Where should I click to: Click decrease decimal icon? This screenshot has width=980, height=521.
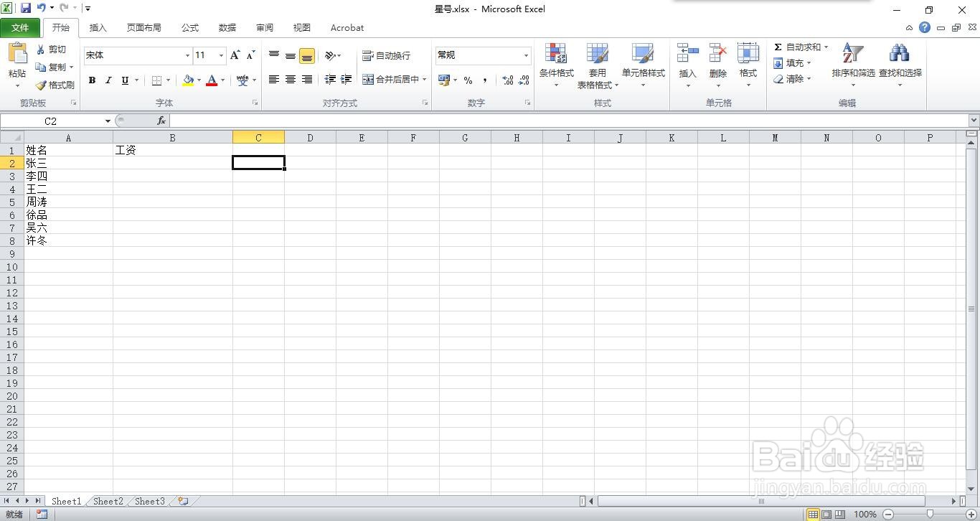pos(524,80)
